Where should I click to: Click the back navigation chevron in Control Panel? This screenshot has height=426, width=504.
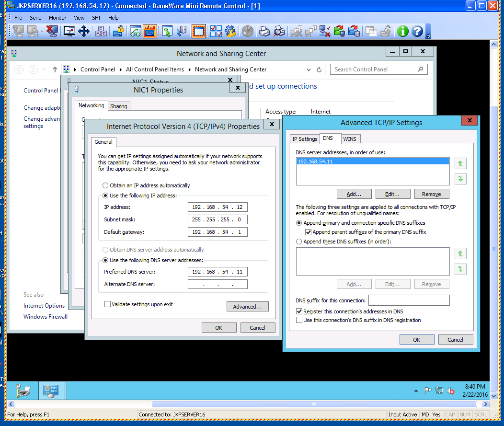19,69
